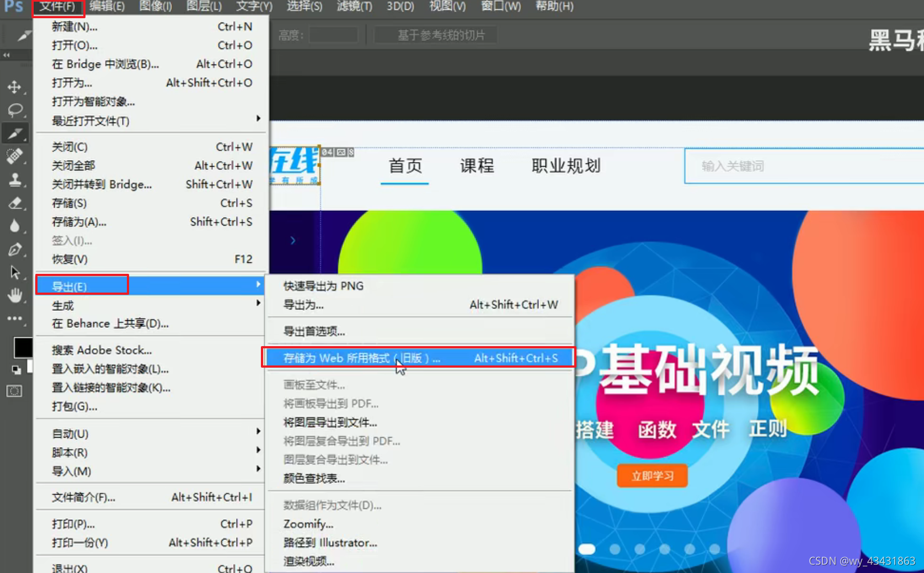Open the 选择(S) menu
This screenshot has width=924, height=573.
305,7
